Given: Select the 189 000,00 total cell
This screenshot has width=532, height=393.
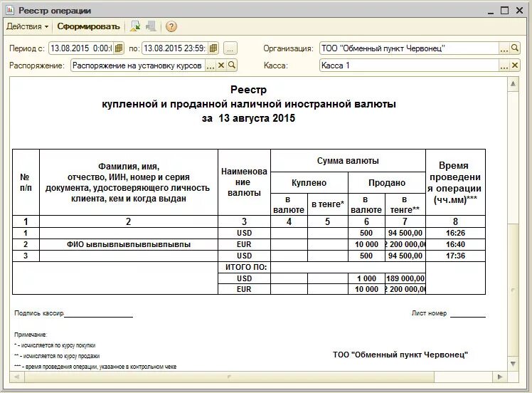Looking at the screenshot, I should (x=405, y=278).
